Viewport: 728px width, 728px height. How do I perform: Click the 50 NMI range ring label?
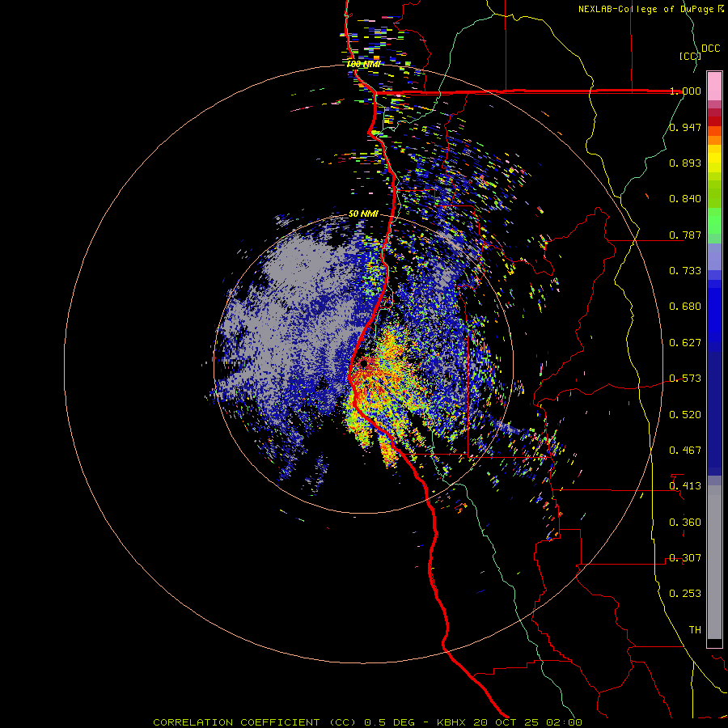pyautogui.click(x=363, y=214)
